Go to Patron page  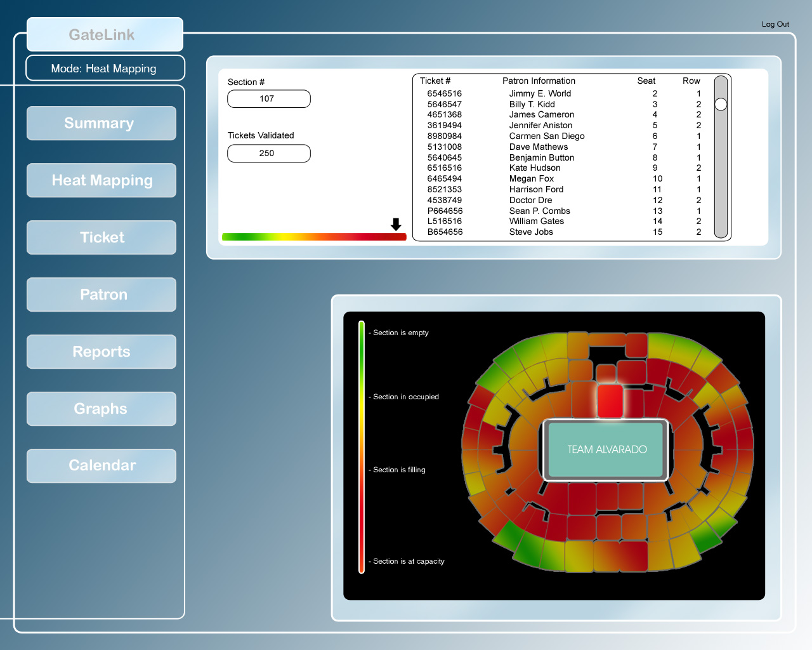coord(101,295)
